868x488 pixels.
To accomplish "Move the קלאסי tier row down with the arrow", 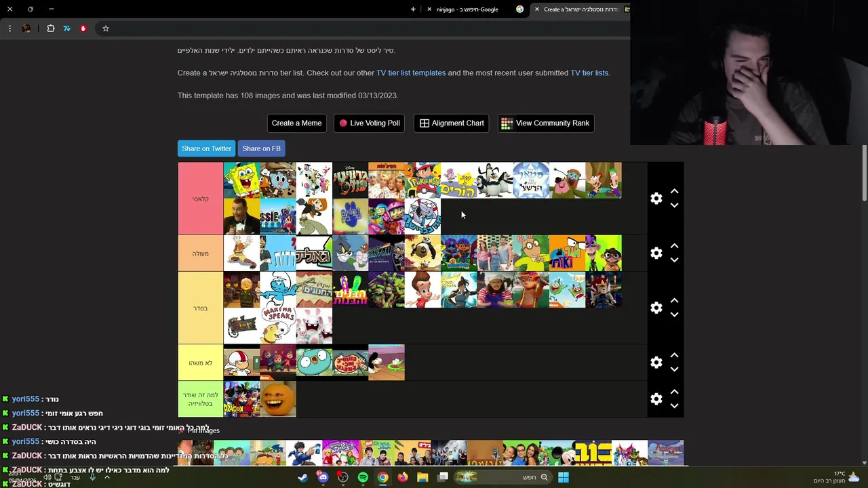I will click(674, 205).
